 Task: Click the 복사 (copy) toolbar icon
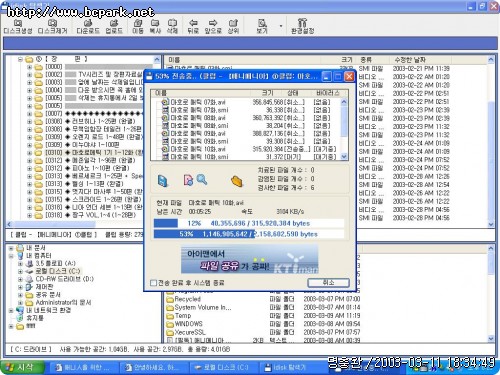click(155, 23)
